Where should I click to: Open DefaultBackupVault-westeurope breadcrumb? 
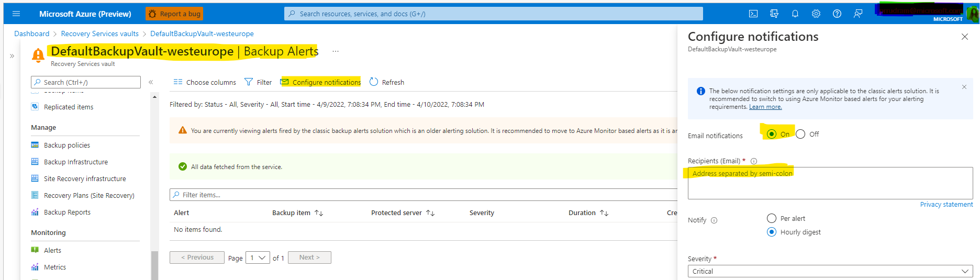tap(202, 33)
